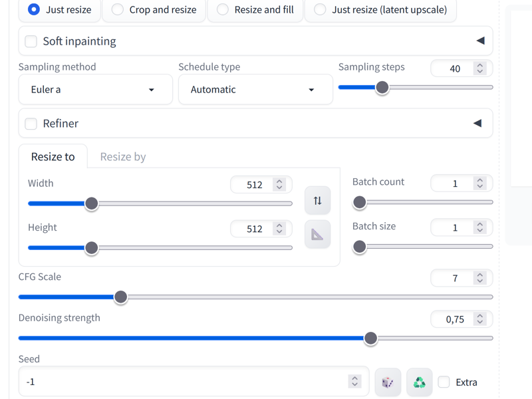Click the CFG Scale stepper arrows
The image size is (532, 399).
pyautogui.click(x=479, y=278)
